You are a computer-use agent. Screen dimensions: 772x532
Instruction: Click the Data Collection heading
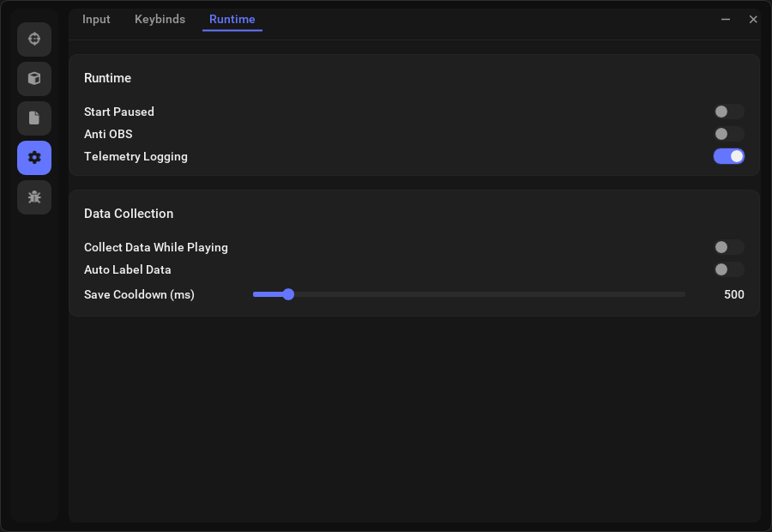coord(129,214)
